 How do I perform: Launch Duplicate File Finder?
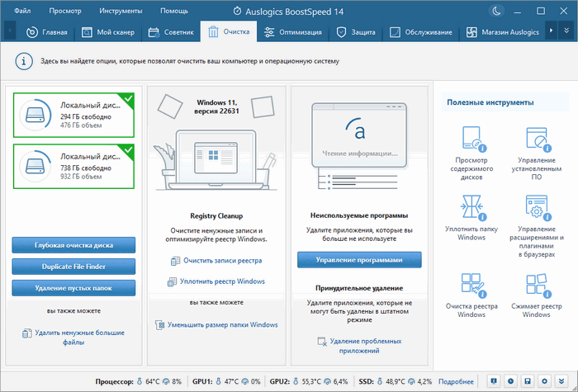pos(73,267)
